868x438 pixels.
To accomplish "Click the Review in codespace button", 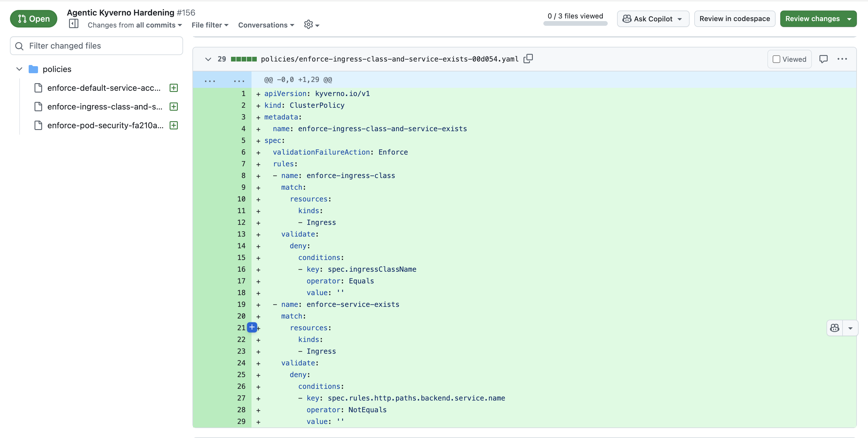I will click(734, 19).
